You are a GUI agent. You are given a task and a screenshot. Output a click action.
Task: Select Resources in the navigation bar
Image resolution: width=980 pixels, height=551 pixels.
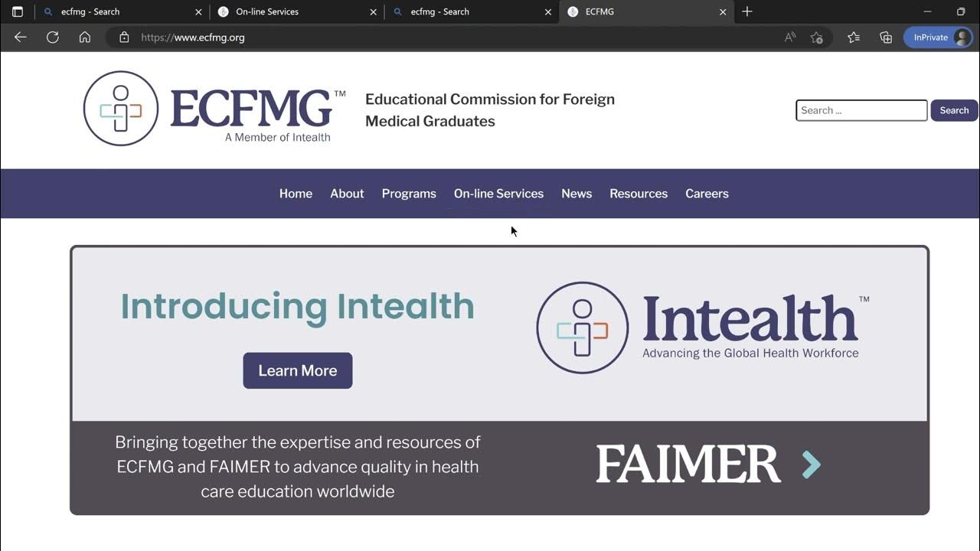pyautogui.click(x=639, y=194)
